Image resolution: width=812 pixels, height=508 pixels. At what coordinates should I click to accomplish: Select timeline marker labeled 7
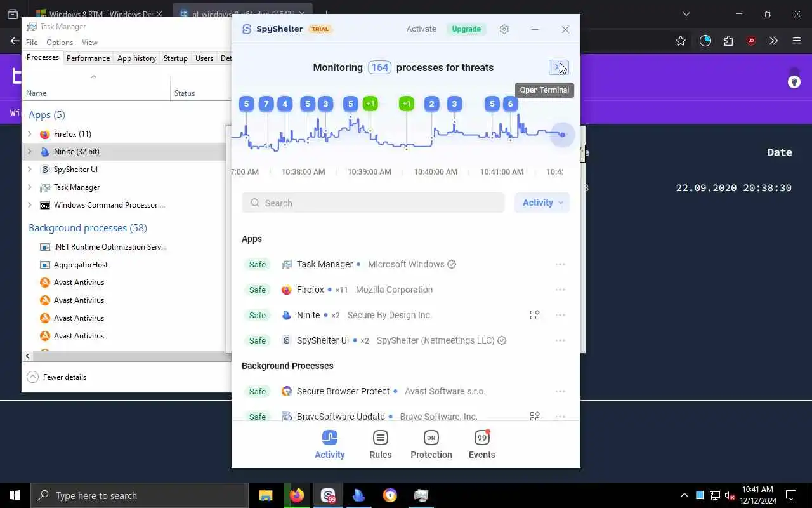(x=266, y=104)
